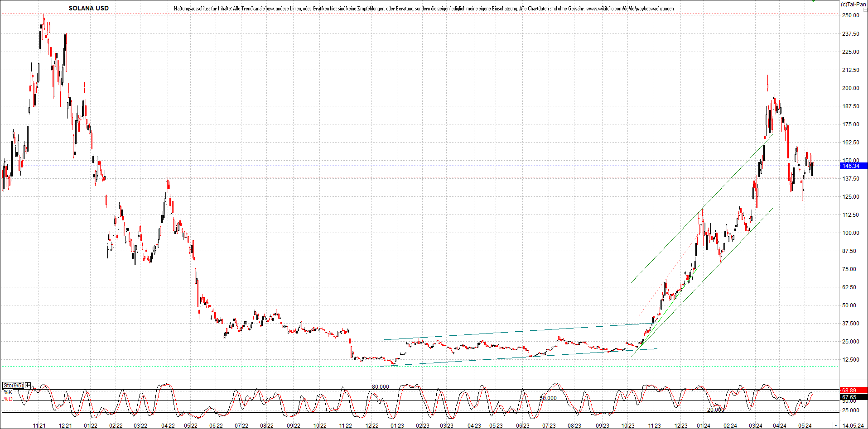Select the red %D legend label
Image resolution: width=868 pixels, height=429 pixels.
8,399
